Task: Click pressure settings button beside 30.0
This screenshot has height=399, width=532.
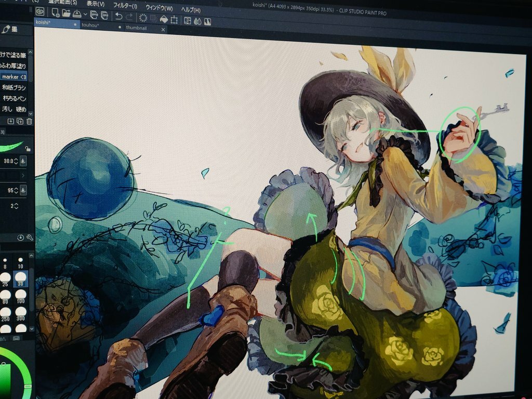Action: (23, 161)
